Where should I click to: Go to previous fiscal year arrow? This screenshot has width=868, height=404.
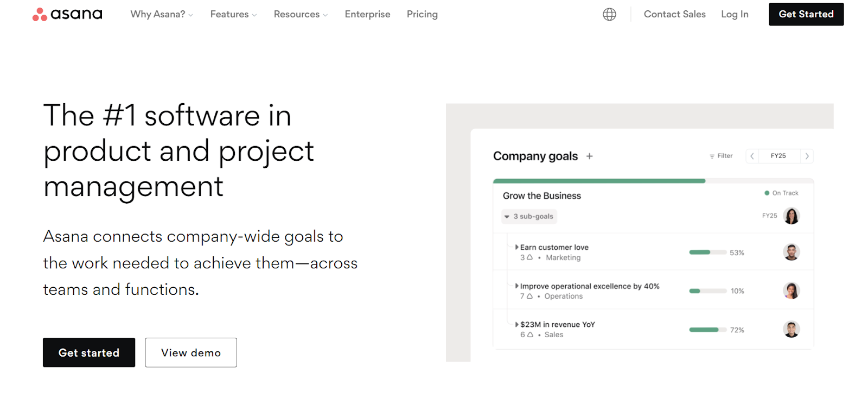pos(752,156)
